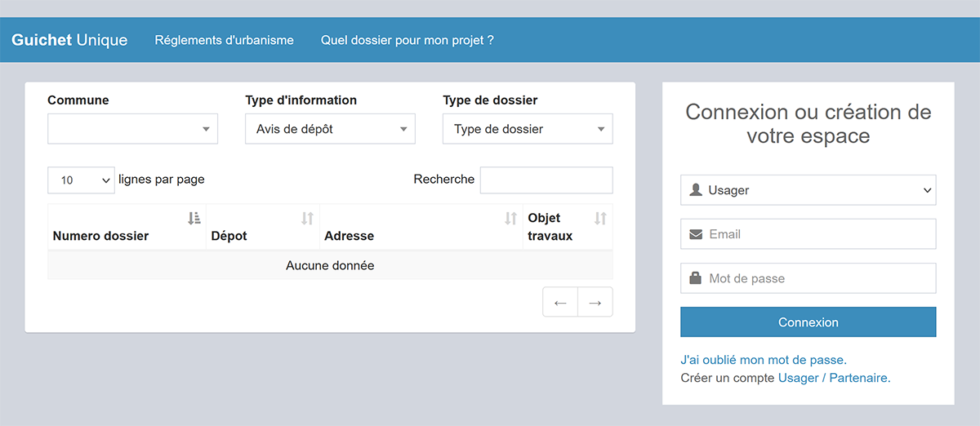
Task: Go to next page with right arrow
Action: click(x=595, y=302)
